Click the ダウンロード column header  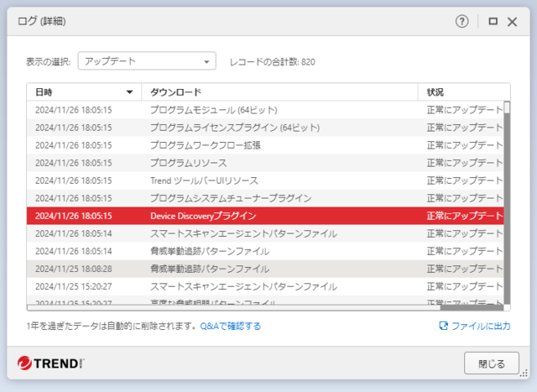pyautogui.click(x=279, y=91)
